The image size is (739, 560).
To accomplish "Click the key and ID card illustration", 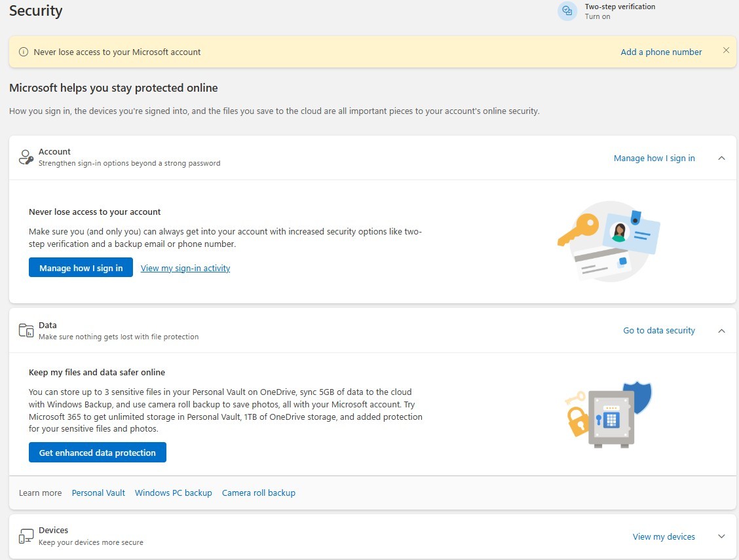I will pos(609,241).
